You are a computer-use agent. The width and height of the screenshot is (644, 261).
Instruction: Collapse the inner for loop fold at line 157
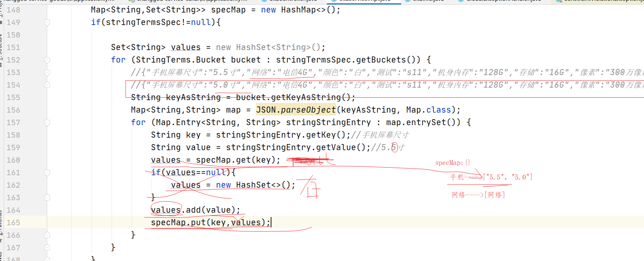[47, 123]
